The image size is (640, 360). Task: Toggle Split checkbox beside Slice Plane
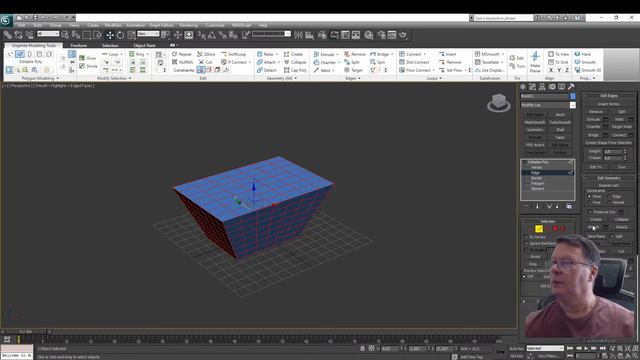(612, 236)
